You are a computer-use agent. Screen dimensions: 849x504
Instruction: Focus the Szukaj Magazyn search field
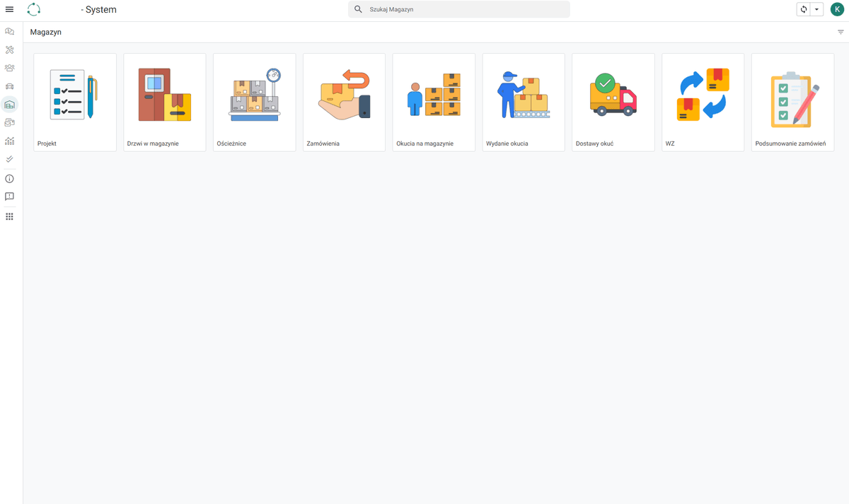click(x=458, y=9)
